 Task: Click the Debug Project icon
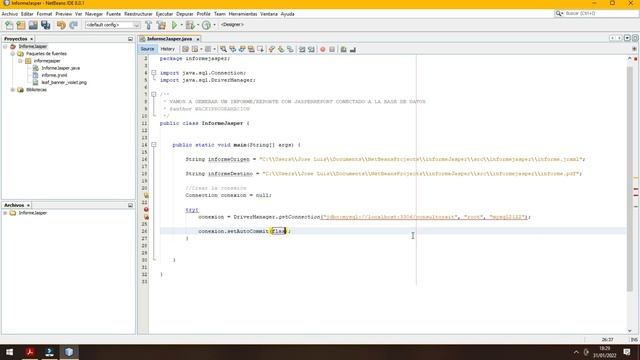click(x=190, y=25)
